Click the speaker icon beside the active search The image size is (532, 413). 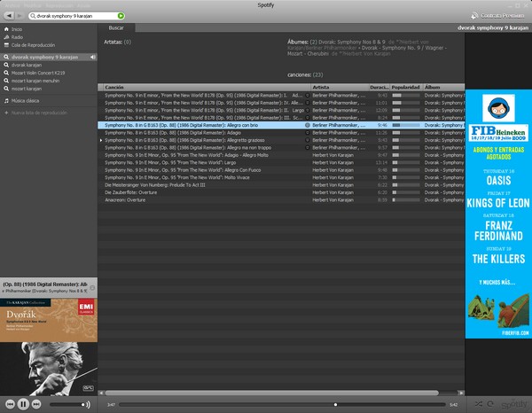(92, 57)
